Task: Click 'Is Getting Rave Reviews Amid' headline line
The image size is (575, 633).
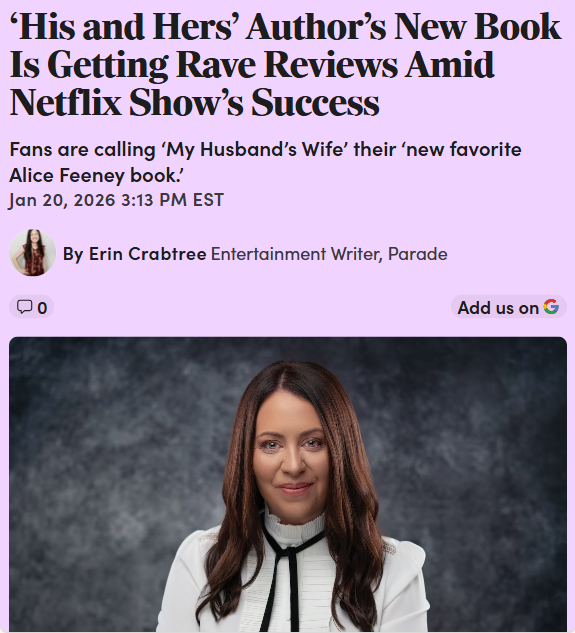Action: (x=252, y=65)
